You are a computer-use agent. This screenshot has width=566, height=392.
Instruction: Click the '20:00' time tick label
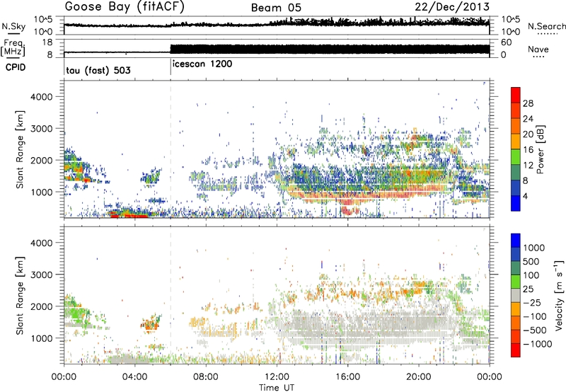coord(419,377)
